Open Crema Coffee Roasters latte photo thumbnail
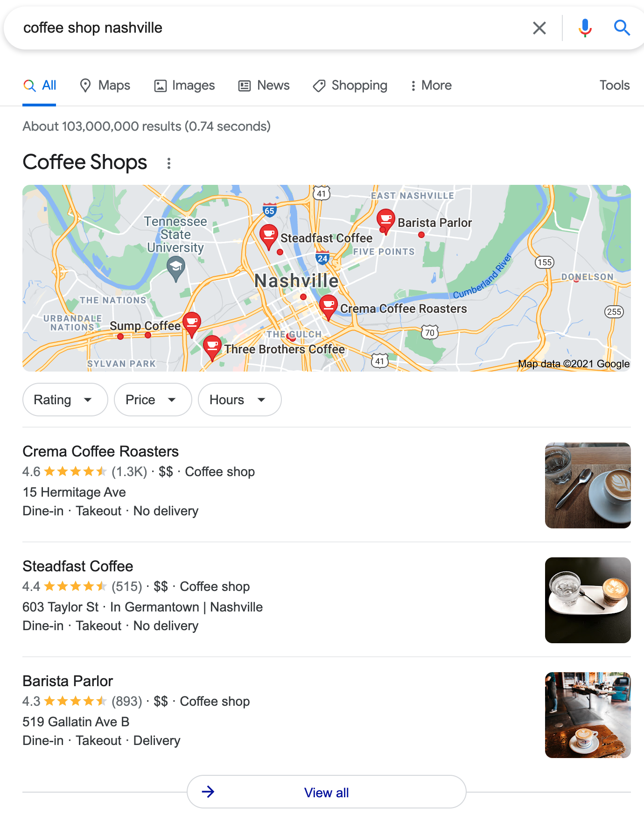 coord(588,485)
